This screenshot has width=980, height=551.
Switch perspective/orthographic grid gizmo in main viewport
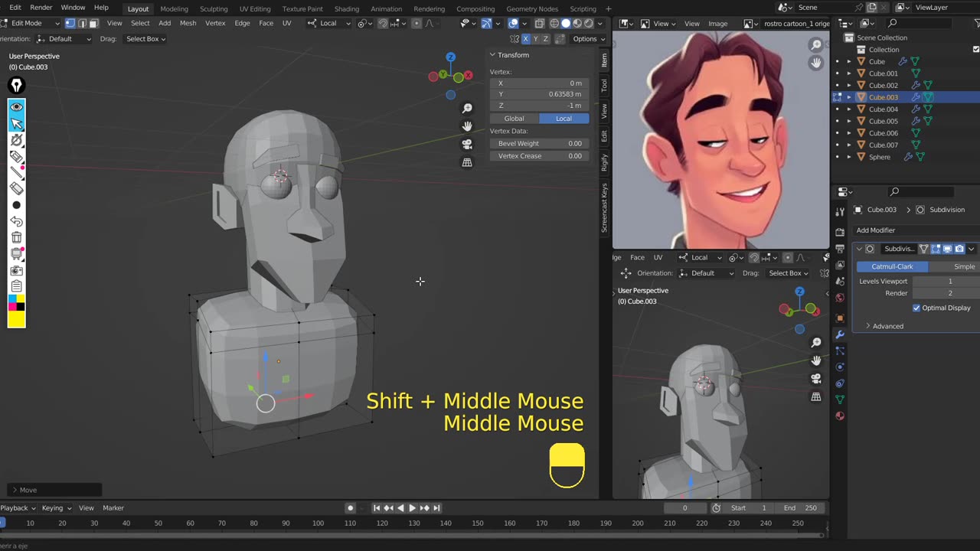pos(467,162)
